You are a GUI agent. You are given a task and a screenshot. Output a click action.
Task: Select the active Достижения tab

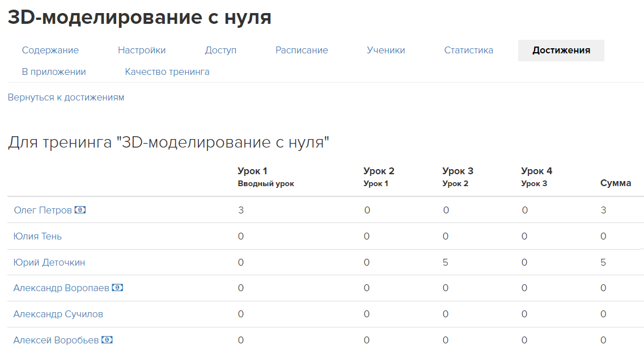[x=561, y=50]
